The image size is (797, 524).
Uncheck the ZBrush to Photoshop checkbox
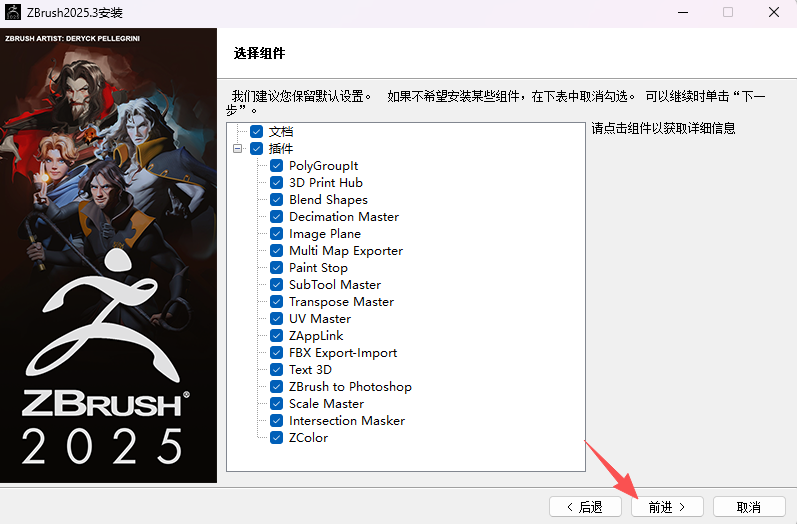point(277,387)
